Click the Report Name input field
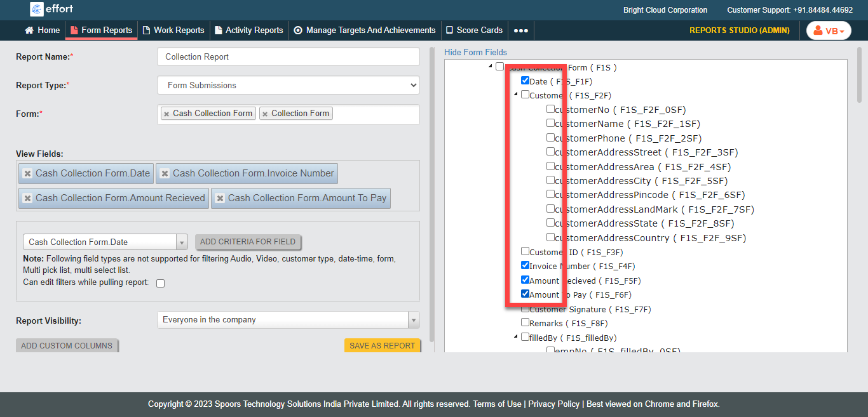Image resolution: width=868 pixels, height=417 pixels. (288, 56)
